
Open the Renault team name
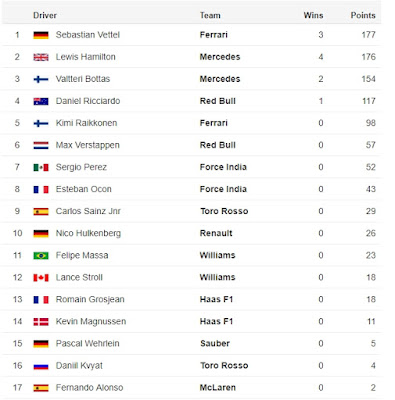pyautogui.click(x=216, y=233)
